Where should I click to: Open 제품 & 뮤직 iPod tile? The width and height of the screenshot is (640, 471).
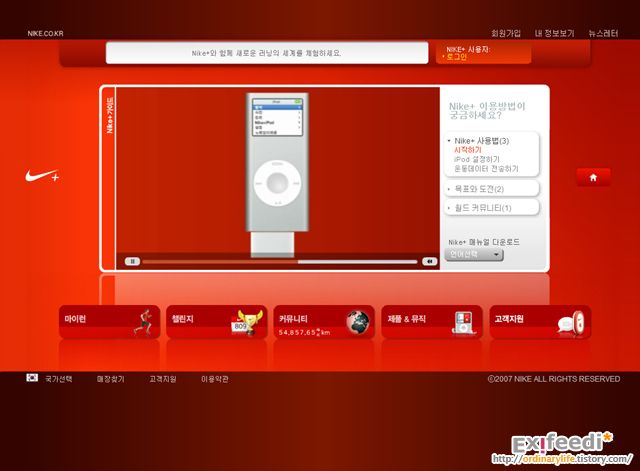click(x=432, y=322)
